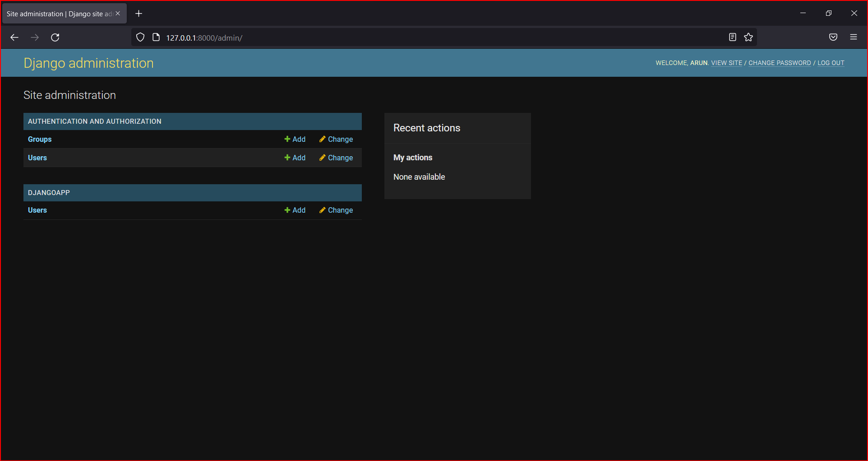Click the site information page icon

coord(156,37)
